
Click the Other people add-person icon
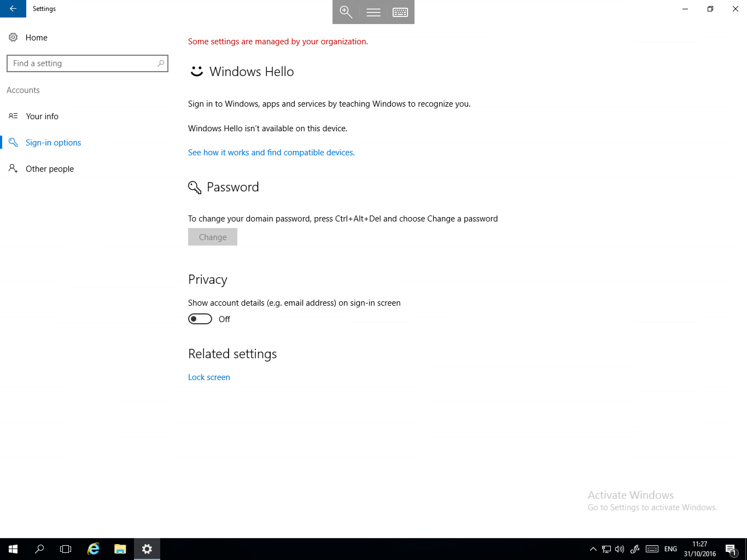(x=13, y=168)
